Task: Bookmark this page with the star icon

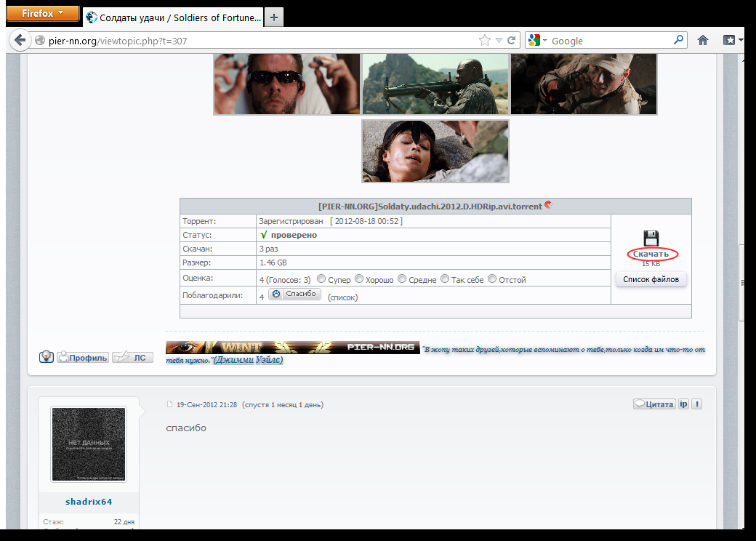Action: (x=485, y=41)
